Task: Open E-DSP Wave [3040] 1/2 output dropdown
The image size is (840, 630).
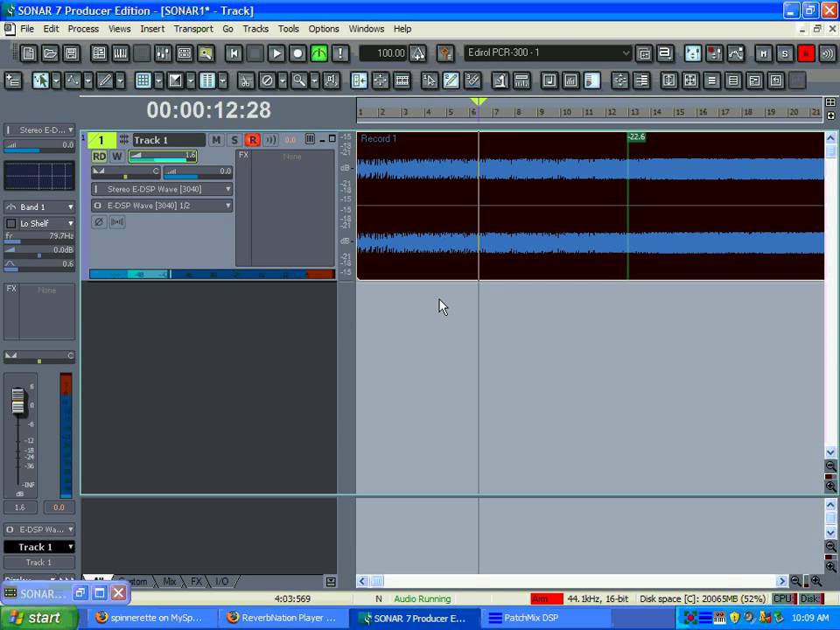Action: [x=162, y=205]
